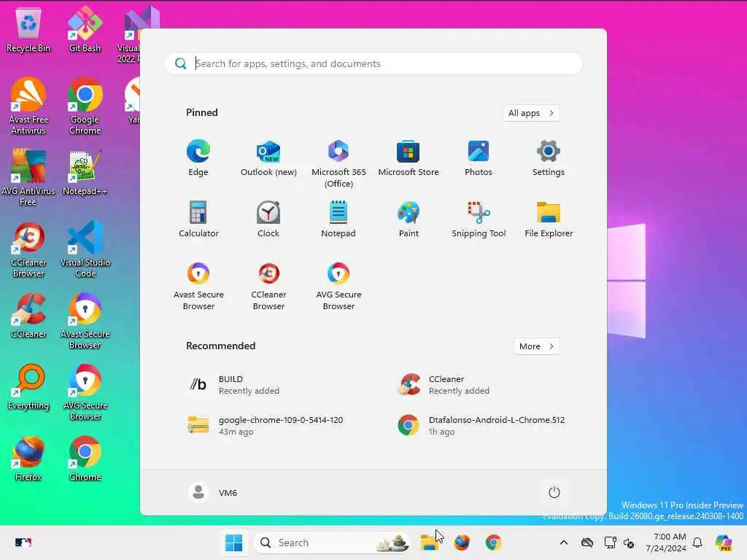Select Avast Free Antivirus desktop icon

click(28, 106)
